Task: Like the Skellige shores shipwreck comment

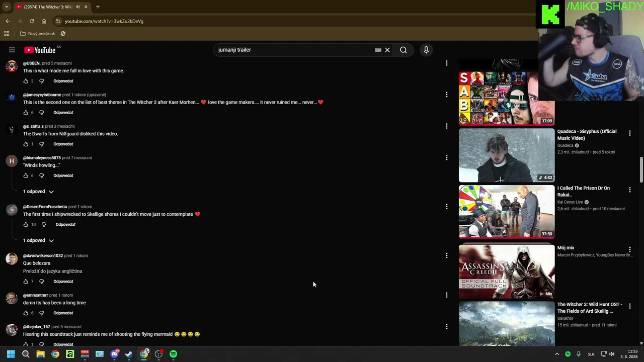Action: [x=26, y=225]
